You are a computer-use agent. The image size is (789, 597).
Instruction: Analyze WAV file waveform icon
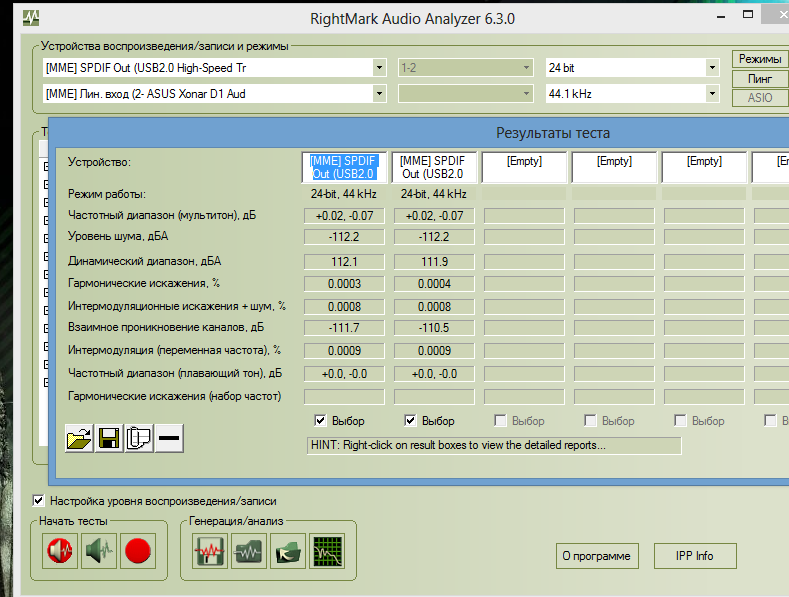[249, 551]
